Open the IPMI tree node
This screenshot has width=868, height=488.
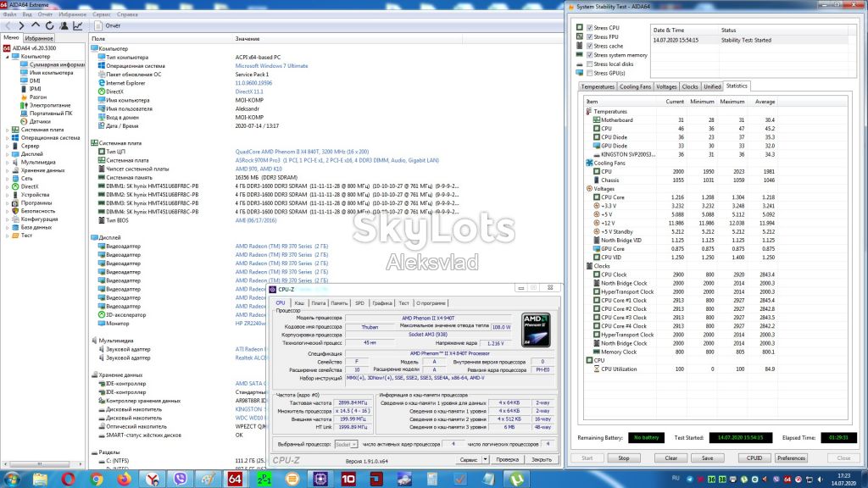[36, 88]
